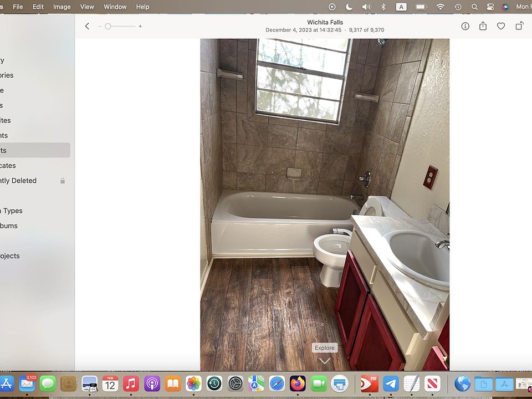
Task: Open Telegram from the Dock
Action: (391, 384)
